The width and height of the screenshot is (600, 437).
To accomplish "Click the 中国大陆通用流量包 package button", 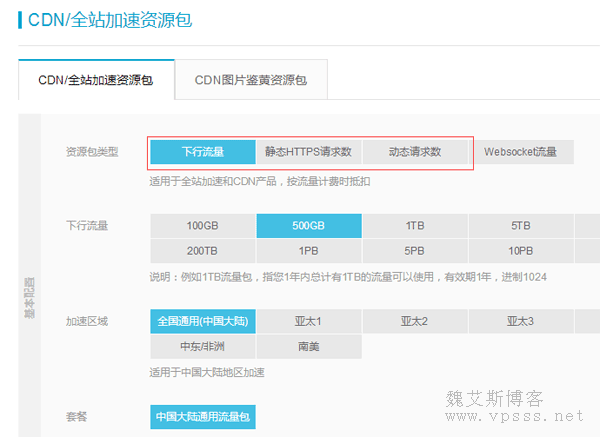I will pyautogui.click(x=202, y=415).
